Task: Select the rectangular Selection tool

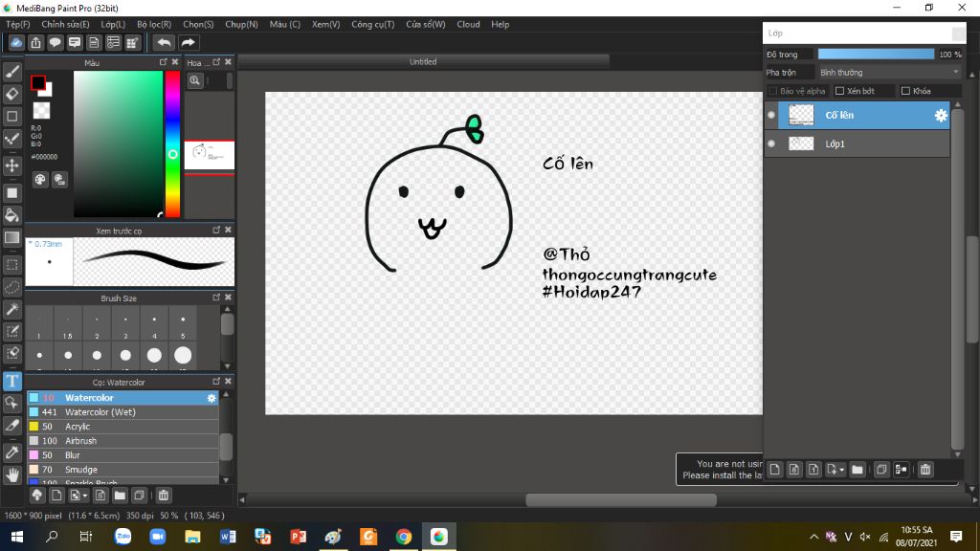Action: coord(11,265)
